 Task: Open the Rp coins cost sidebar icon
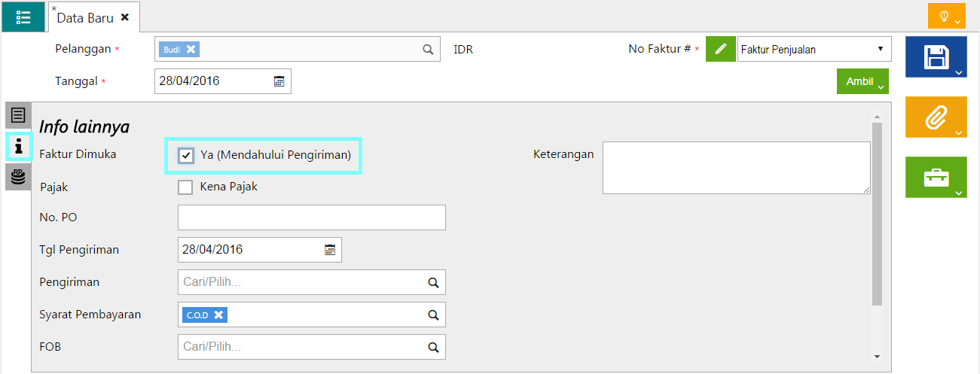(18, 177)
